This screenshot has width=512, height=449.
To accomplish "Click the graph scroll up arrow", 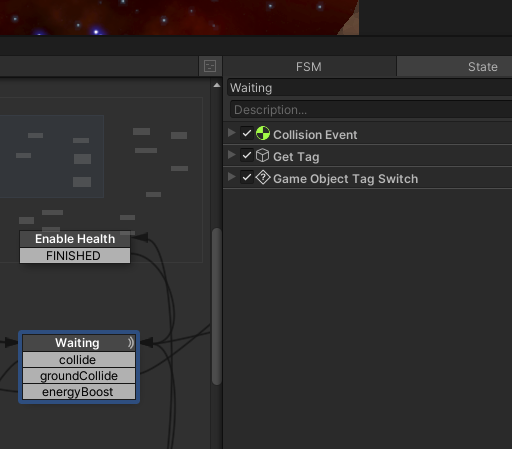I will [x=217, y=85].
